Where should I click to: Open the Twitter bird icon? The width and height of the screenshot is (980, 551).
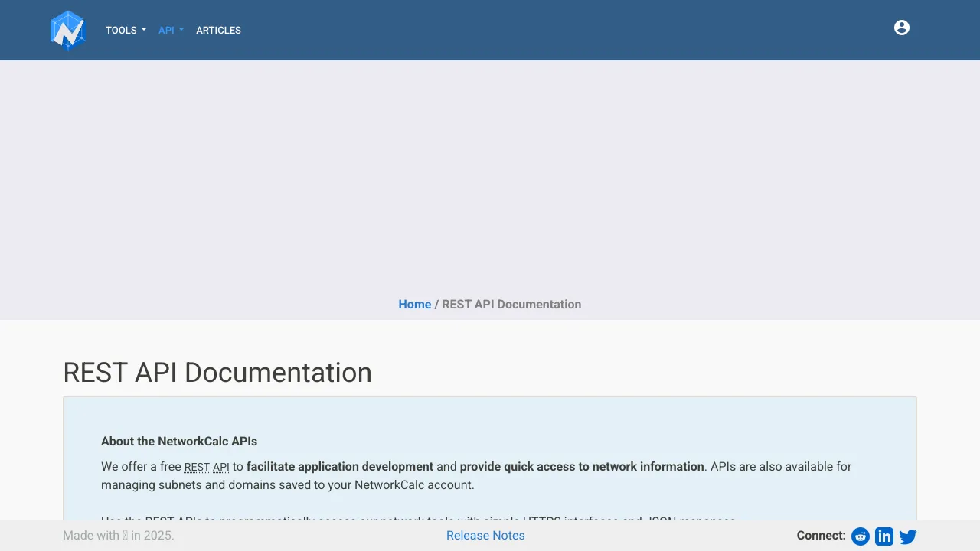[908, 536]
